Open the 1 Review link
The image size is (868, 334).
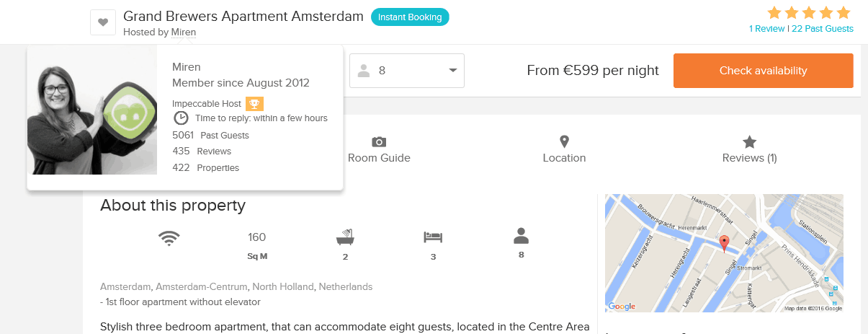point(766,29)
